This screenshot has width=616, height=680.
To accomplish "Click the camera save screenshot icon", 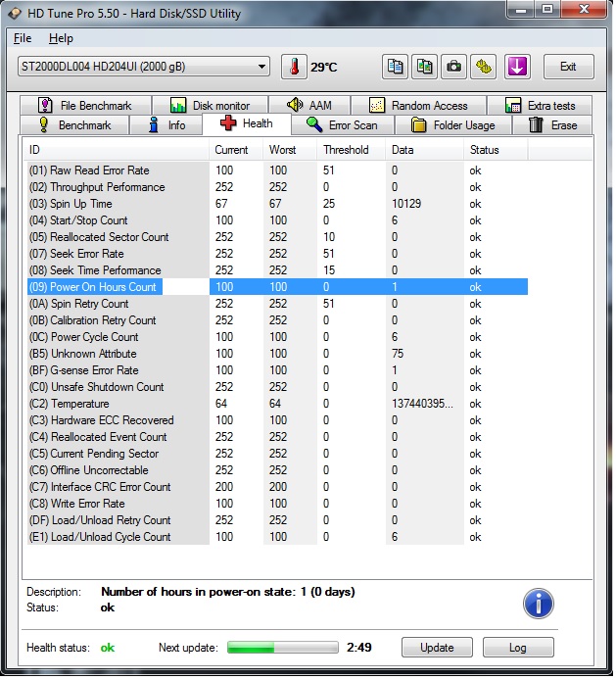I will tap(454, 67).
